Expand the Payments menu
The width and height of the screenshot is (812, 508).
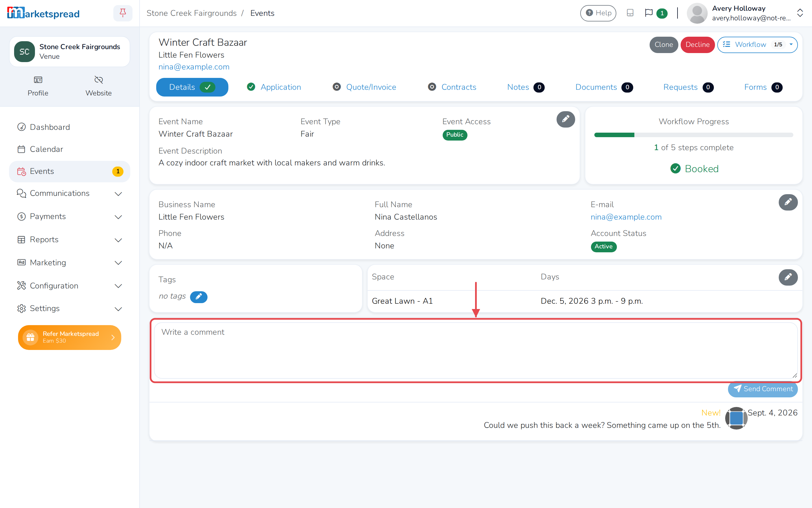pos(69,217)
